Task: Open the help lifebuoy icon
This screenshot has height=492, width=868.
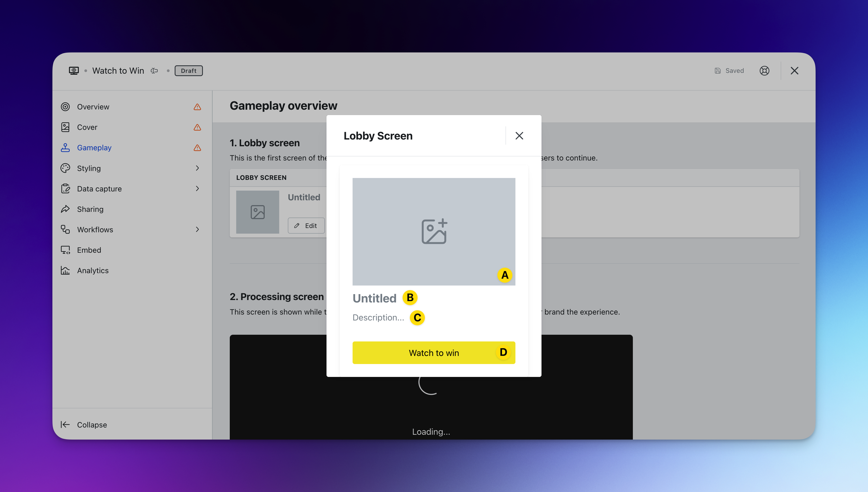Action: point(764,71)
